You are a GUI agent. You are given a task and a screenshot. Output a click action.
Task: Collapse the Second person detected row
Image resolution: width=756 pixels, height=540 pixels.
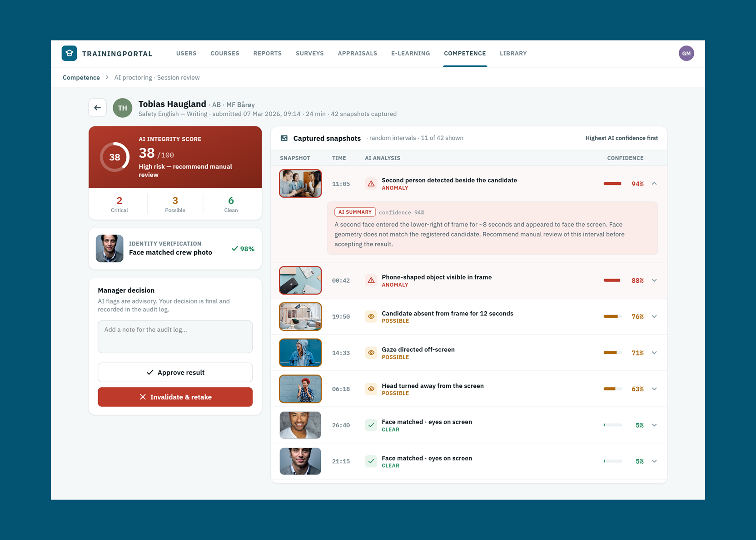pos(654,184)
